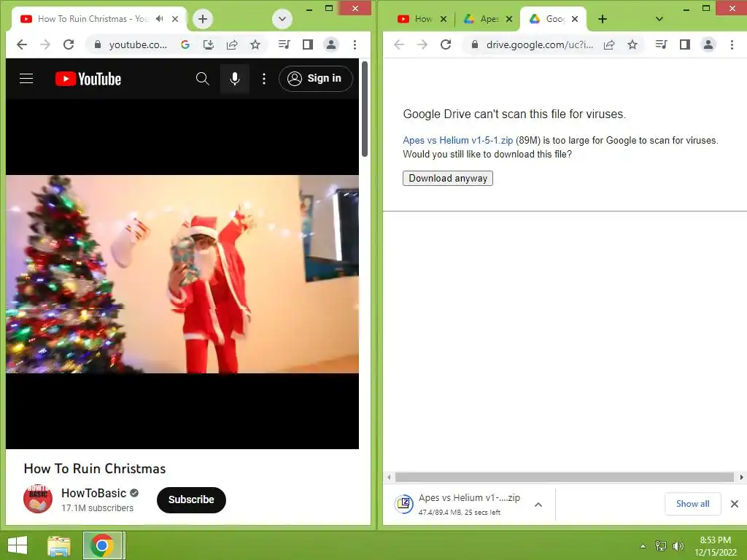The width and height of the screenshot is (747, 560).
Task: Click the Download anyway button
Action: point(448,178)
